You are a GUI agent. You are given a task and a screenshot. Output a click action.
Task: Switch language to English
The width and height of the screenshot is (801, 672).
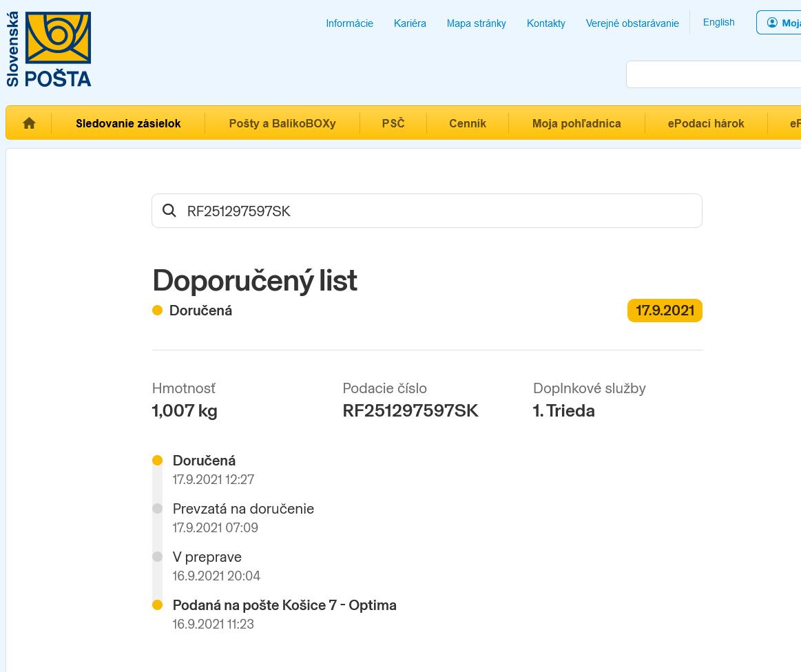[x=718, y=22]
